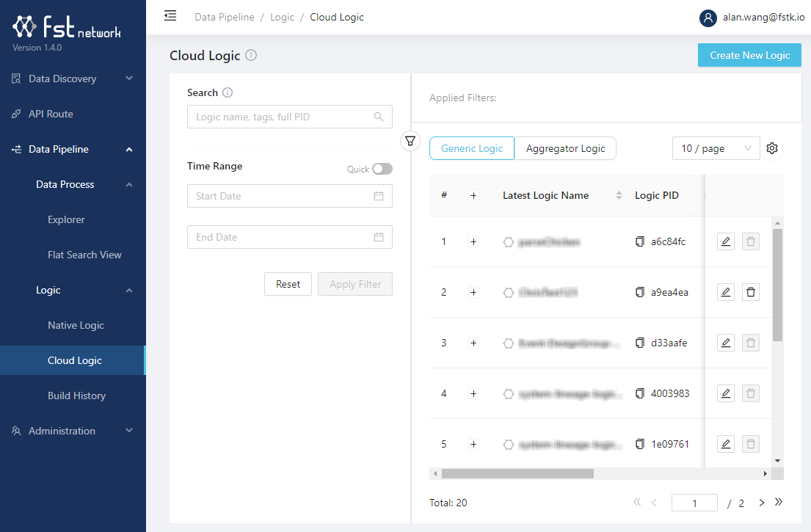This screenshot has height=532, width=811.
Task: Copy Logic PID a6c84fc
Action: tap(640, 241)
